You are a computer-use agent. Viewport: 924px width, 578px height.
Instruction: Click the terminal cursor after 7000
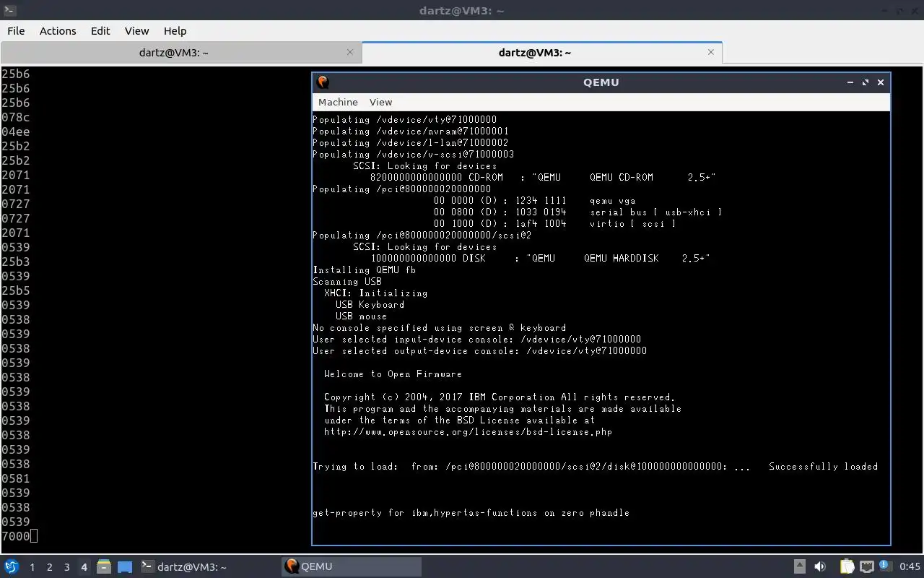[34, 536]
